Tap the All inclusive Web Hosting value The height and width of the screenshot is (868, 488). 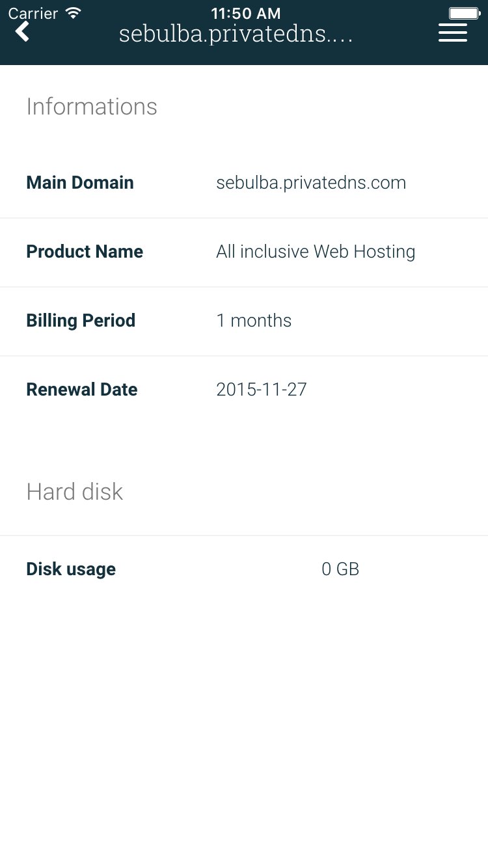(x=316, y=252)
